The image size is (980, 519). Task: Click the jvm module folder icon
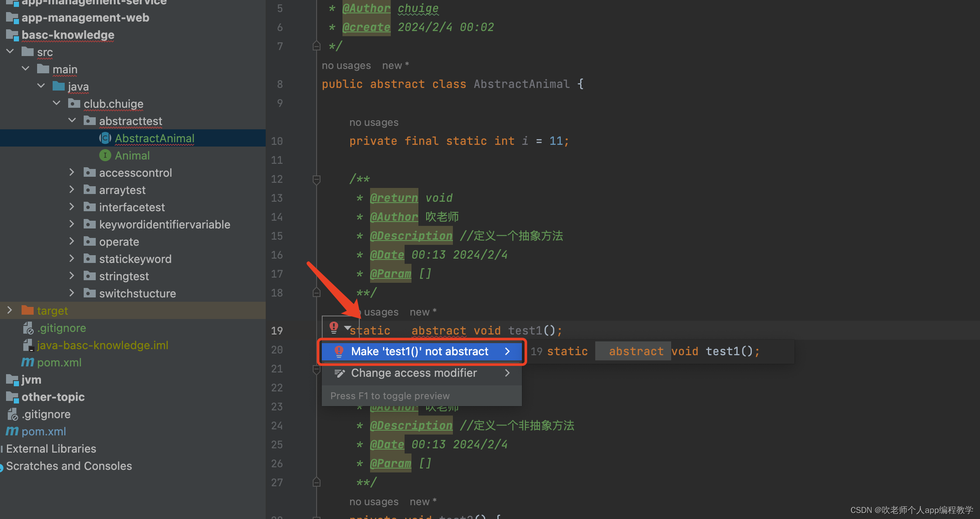point(12,380)
